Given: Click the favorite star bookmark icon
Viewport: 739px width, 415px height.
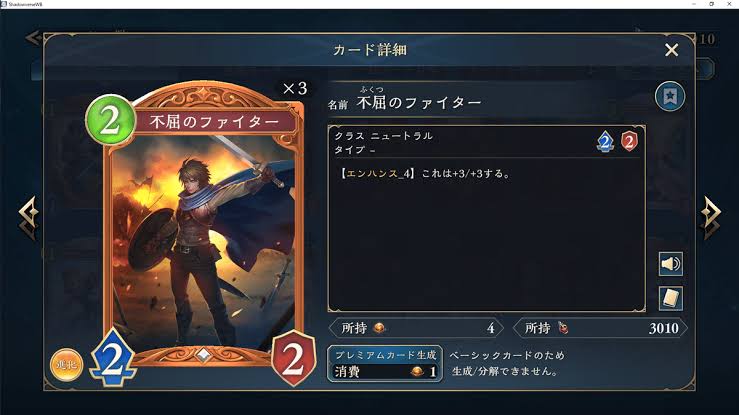Looking at the screenshot, I should click(670, 96).
